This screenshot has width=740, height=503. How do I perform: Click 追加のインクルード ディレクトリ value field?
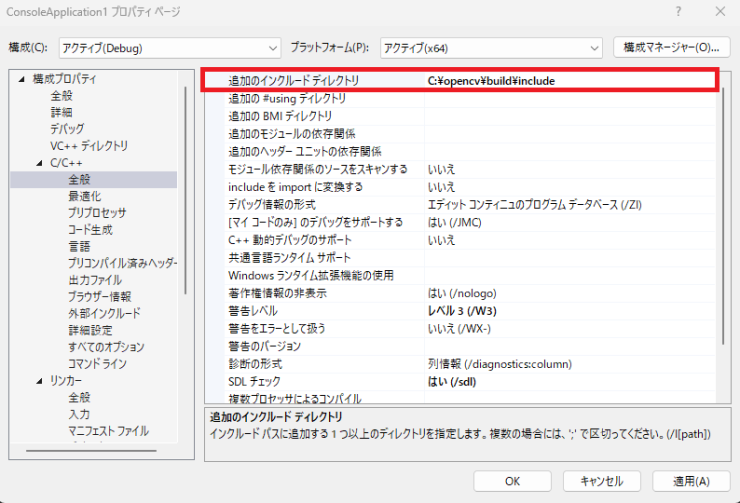(568, 80)
